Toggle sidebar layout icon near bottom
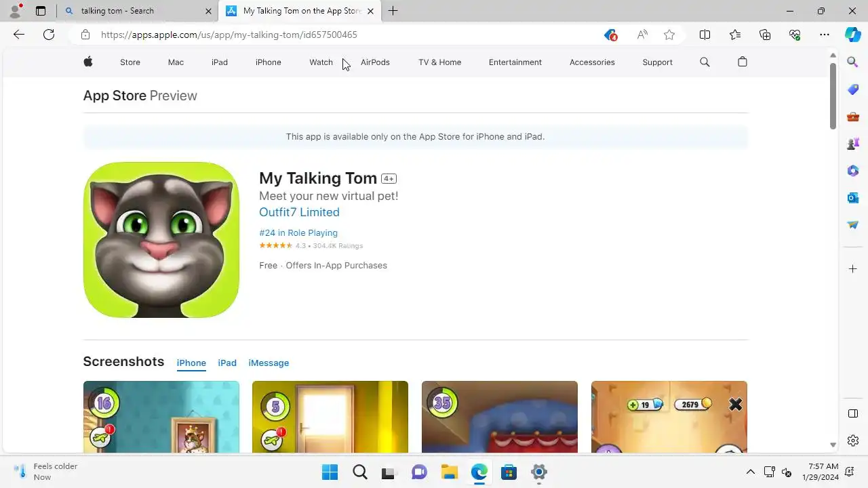This screenshot has width=868, height=488. point(853,413)
